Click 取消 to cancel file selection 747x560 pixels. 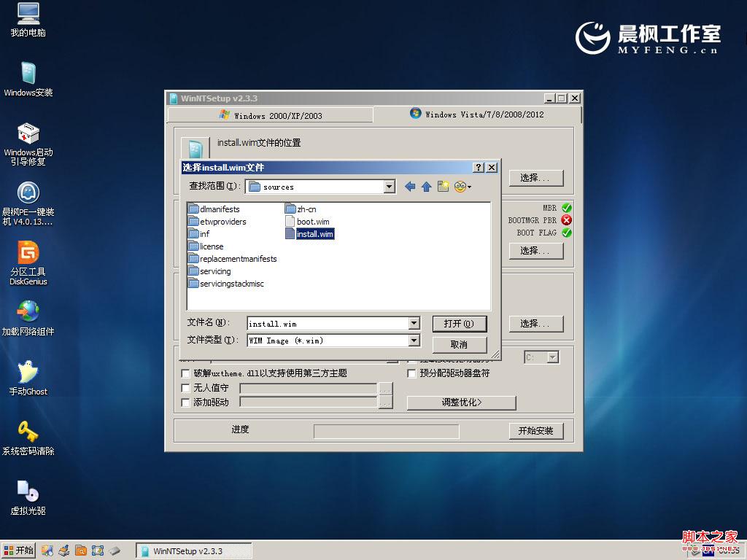click(x=459, y=344)
